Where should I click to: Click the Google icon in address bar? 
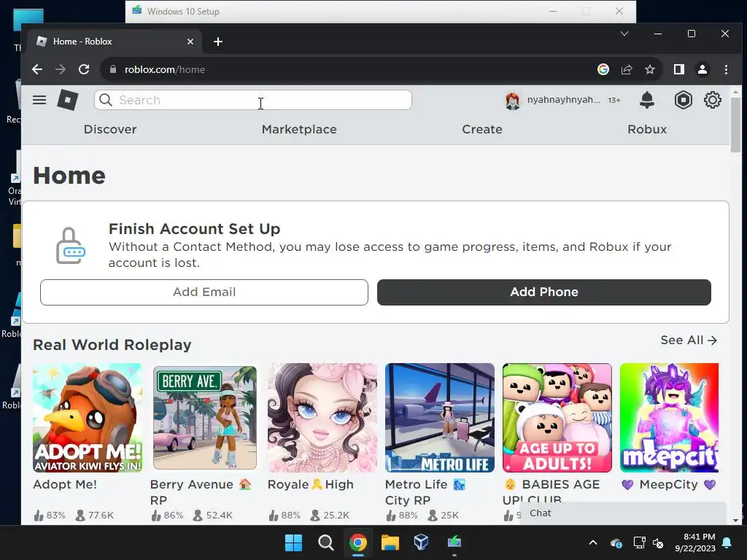(603, 69)
